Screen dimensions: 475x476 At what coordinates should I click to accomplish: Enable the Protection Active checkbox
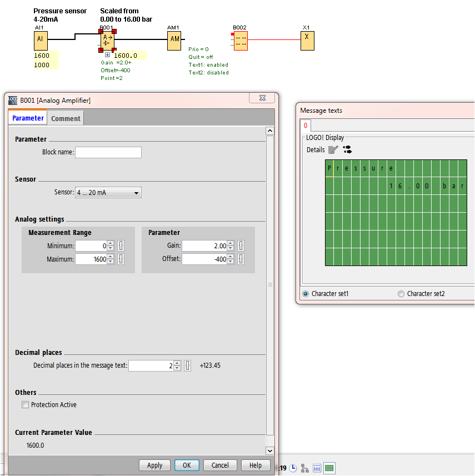coord(25,405)
